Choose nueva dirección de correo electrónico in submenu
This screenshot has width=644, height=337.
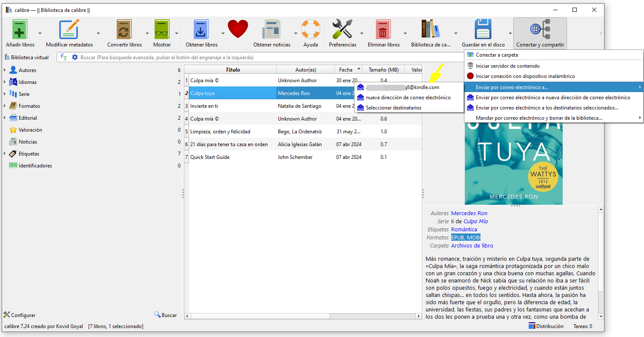click(x=409, y=98)
